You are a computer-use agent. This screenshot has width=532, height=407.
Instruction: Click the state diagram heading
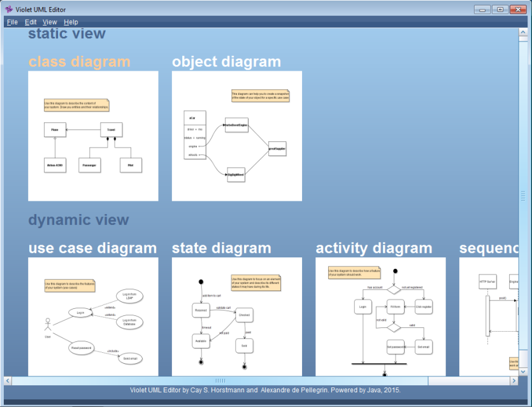[x=222, y=248]
